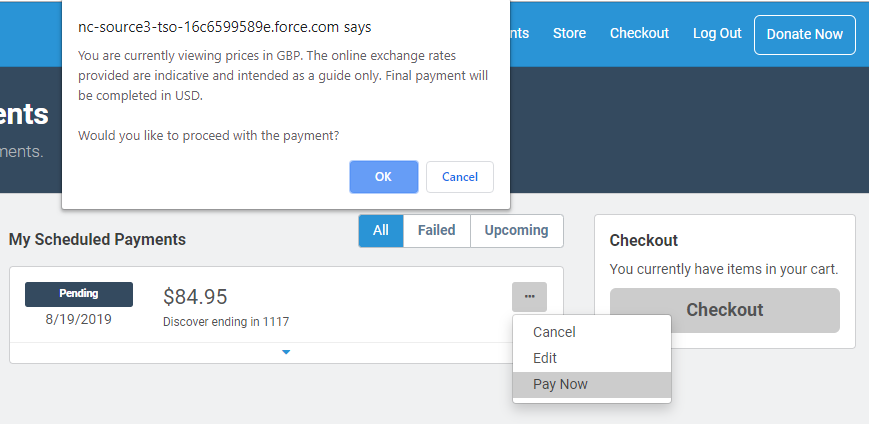Screen dimensions: 869x424
Task: Expand payment details with blue arrow
Action: pos(286,352)
